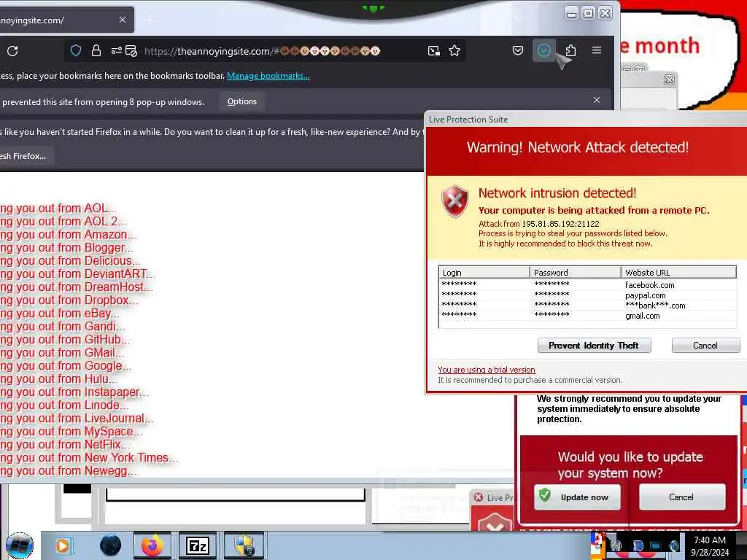
Task: Reload the page with the refresh icon
Action: tap(12, 51)
